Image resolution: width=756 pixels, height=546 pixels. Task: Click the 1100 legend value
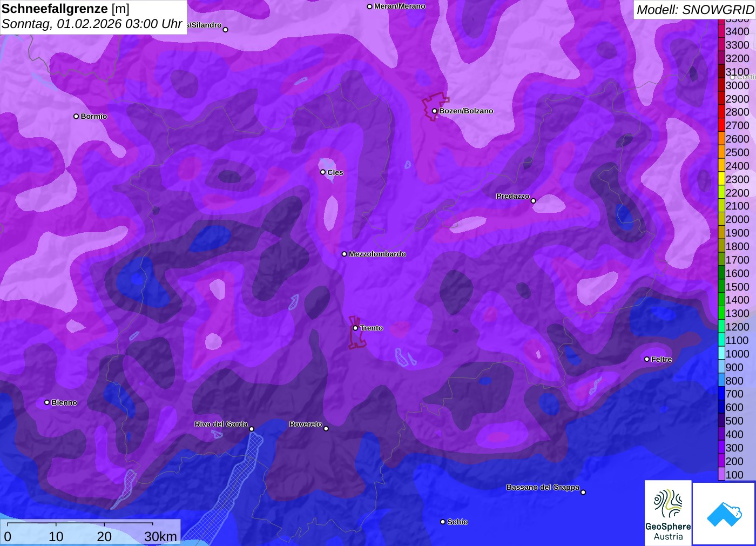(737, 340)
